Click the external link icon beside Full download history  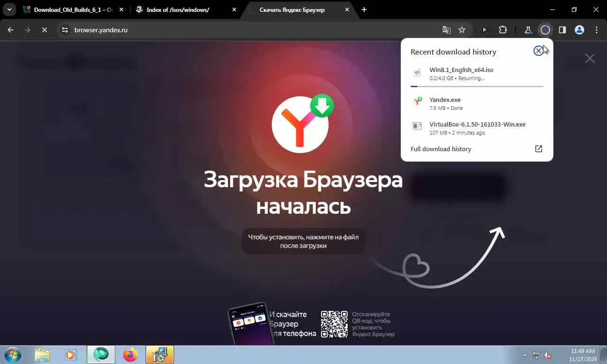(538, 149)
